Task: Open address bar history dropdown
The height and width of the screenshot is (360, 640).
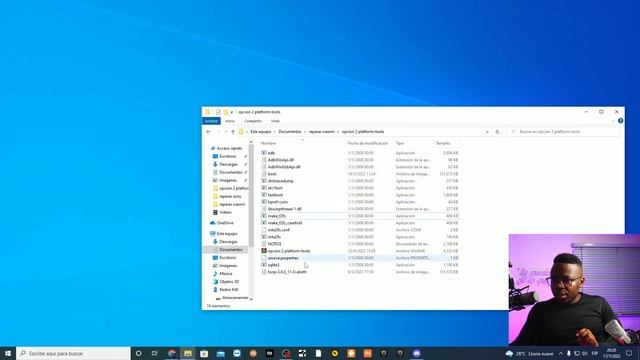Action: 487,132
